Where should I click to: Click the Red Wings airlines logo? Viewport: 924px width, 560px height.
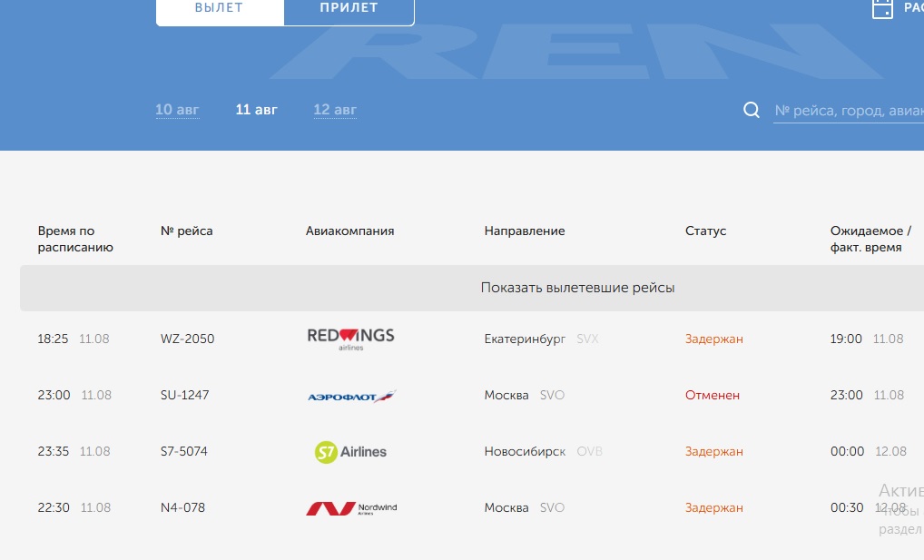[x=350, y=339]
